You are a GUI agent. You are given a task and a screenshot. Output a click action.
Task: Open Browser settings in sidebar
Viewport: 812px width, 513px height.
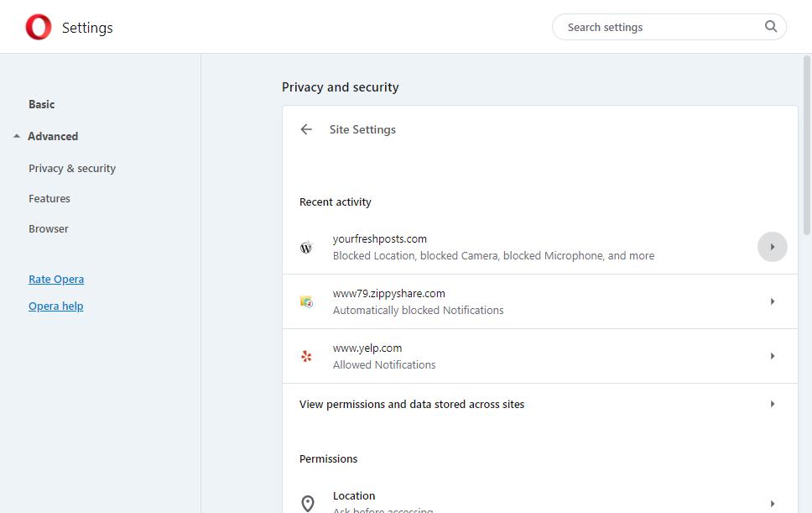click(49, 228)
